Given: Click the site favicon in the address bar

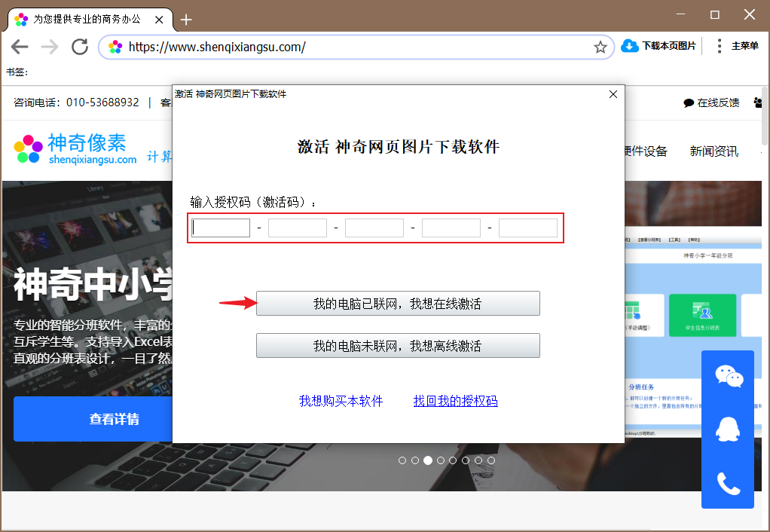Looking at the screenshot, I should point(115,47).
